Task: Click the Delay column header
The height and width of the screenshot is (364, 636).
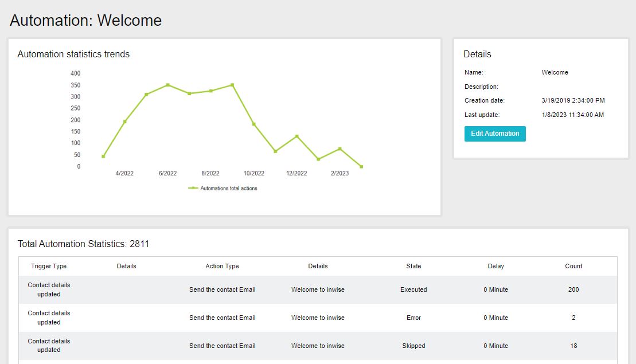Action: pos(495,267)
